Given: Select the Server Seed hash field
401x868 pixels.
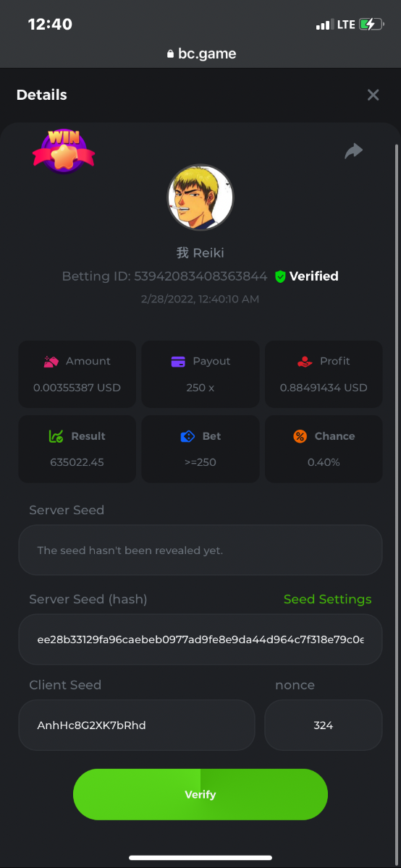Looking at the screenshot, I should (x=200, y=639).
